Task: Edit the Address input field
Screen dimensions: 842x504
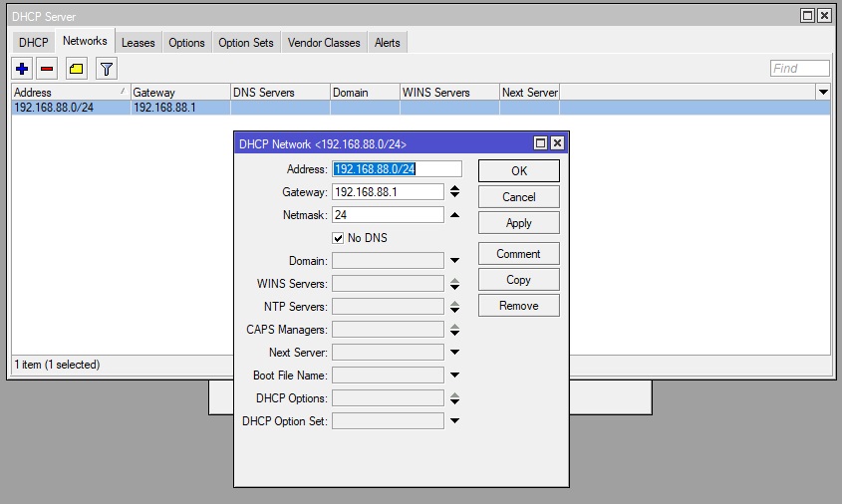Action: pos(397,169)
